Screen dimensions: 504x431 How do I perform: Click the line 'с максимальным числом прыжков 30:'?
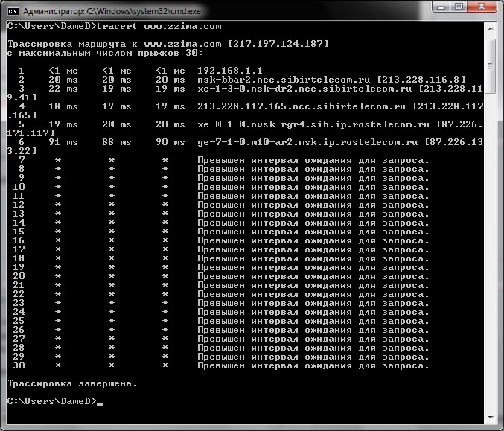(x=105, y=53)
